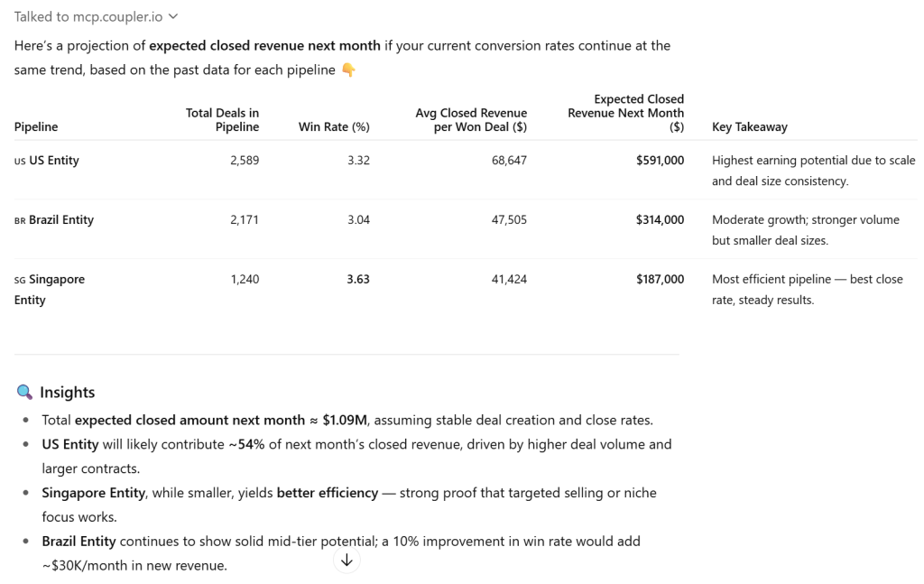Viewport: 924px width, 584px height.
Task: Click the "Pipeline" column header
Action: coord(36,127)
